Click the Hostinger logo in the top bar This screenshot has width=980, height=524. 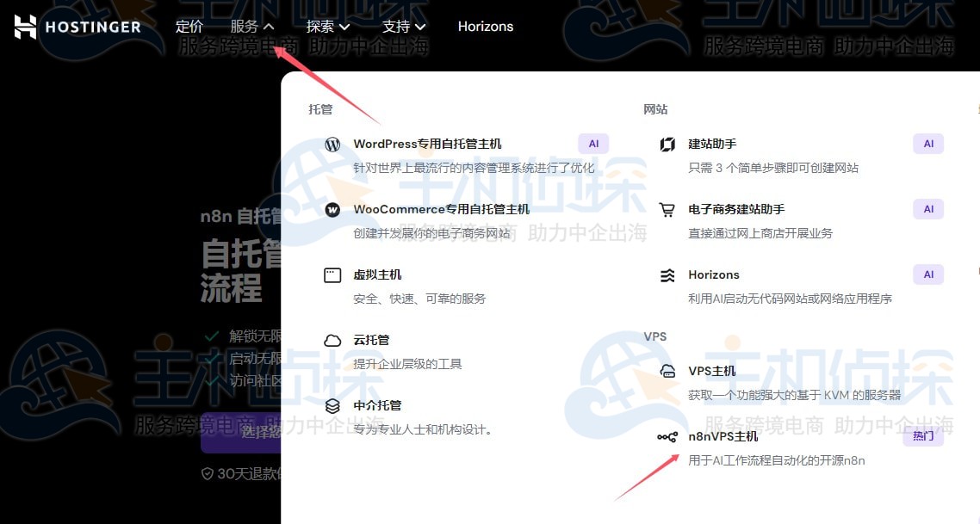(x=78, y=27)
